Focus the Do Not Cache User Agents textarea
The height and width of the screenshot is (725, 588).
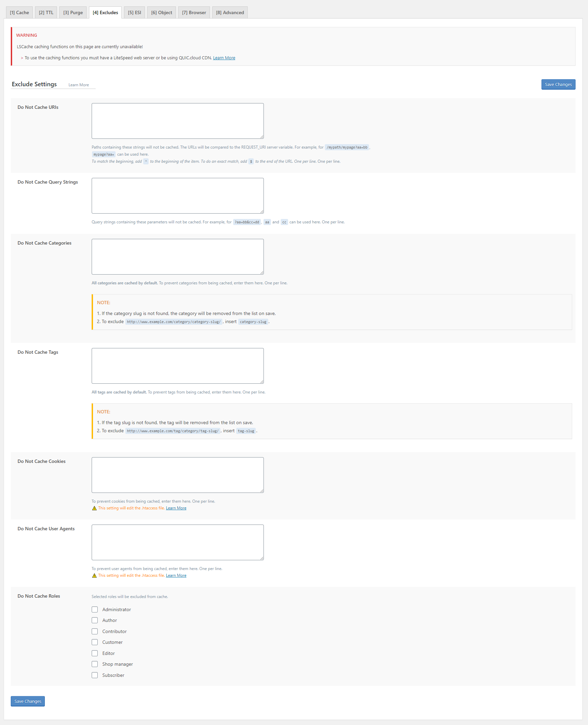(x=178, y=542)
